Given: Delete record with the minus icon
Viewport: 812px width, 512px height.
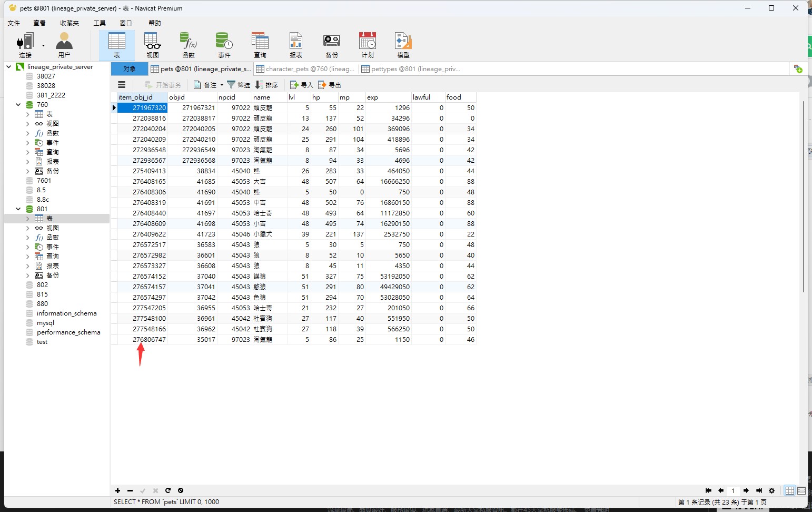Looking at the screenshot, I should [130, 490].
